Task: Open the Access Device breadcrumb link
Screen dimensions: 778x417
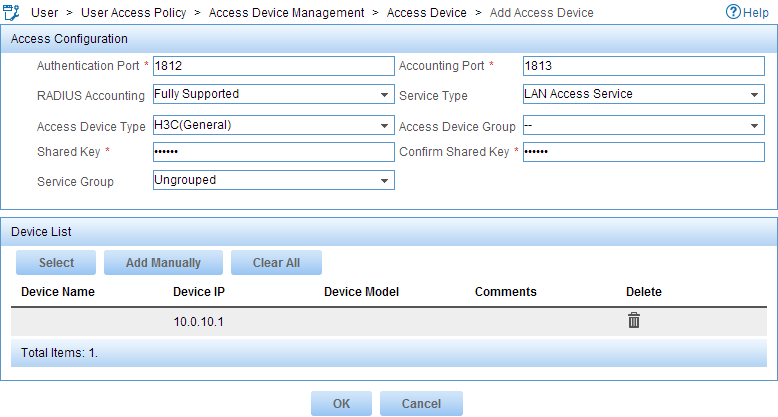Action: (x=427, y=12)
